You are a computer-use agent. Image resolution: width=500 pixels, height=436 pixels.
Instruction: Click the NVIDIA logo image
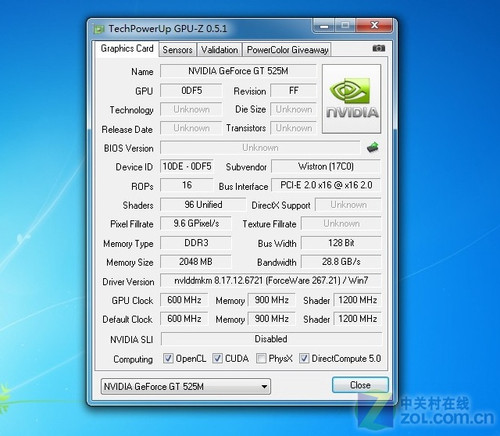click(352, 99)
